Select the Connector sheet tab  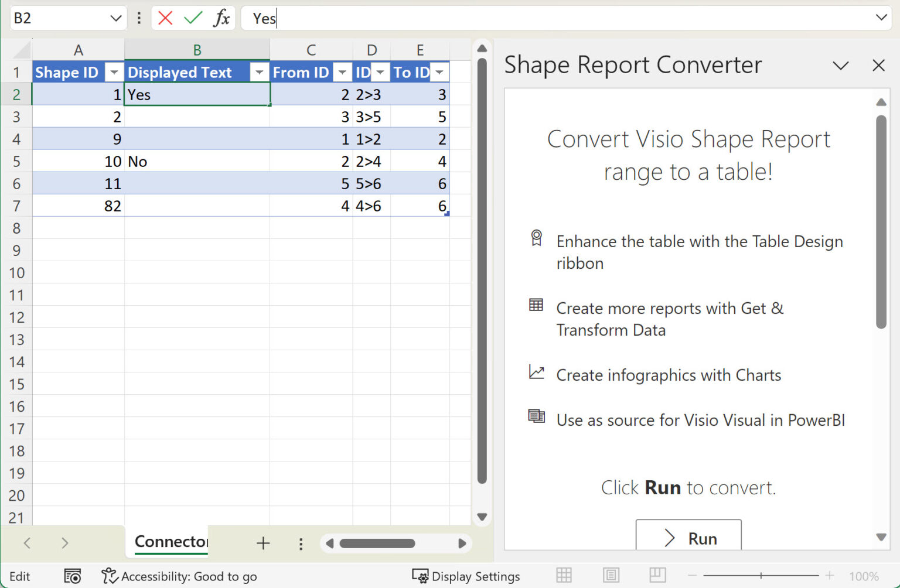point(170,542)
